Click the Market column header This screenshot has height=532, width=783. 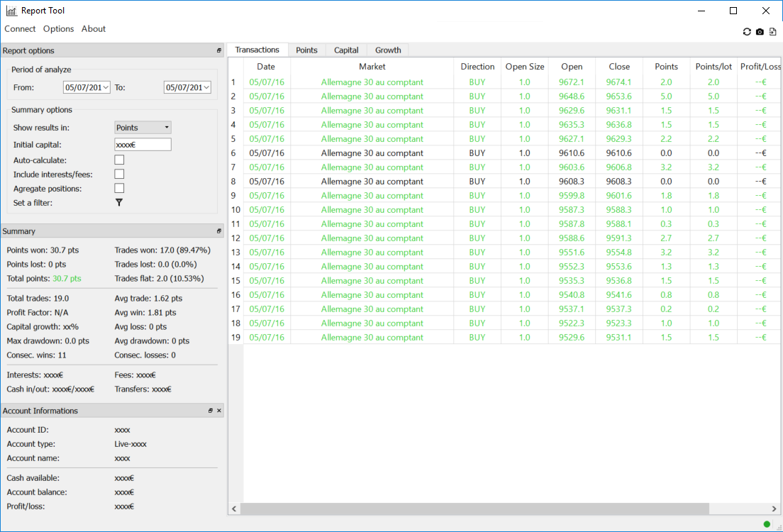coord(372,67)
